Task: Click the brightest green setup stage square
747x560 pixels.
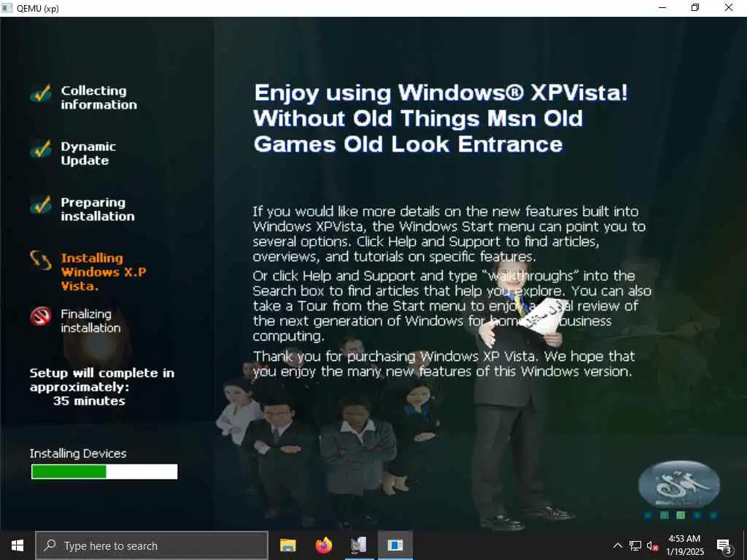Action: pos(681,516)
